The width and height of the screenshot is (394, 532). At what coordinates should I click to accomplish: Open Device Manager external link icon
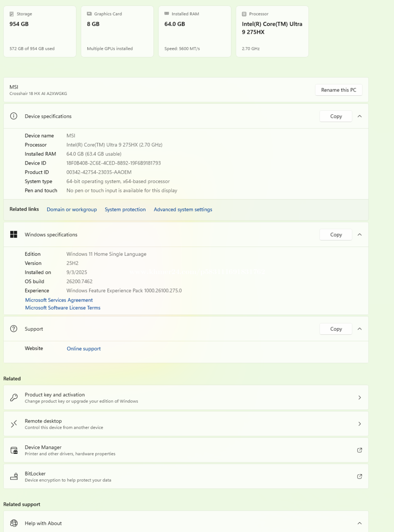coord(359,450)
